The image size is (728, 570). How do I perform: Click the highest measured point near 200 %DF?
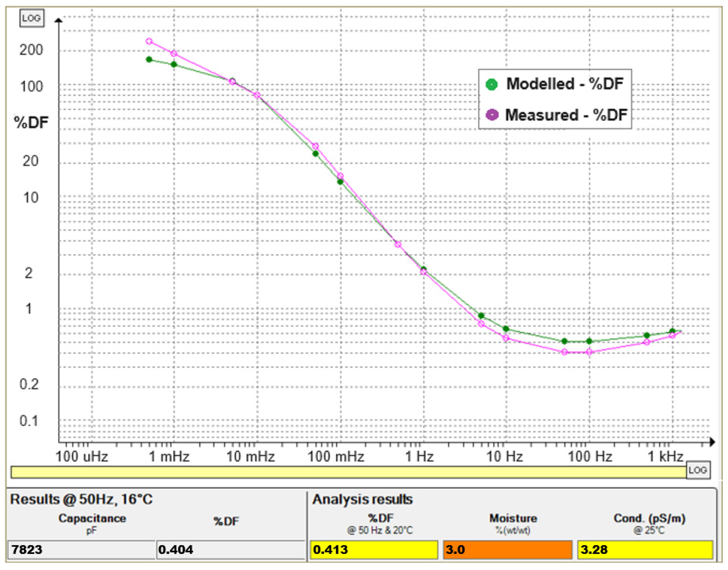pyautogui.click(x=149, y=41)
